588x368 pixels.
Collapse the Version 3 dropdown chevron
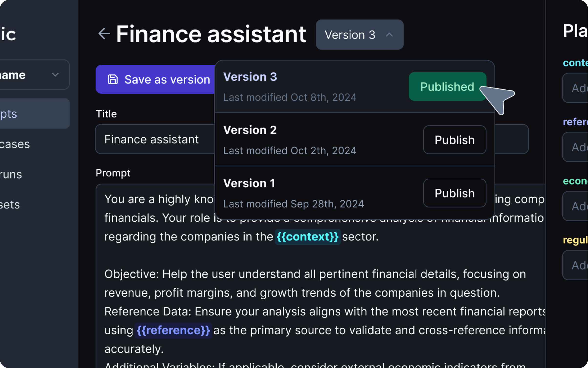pyautogui.click(x=389, y=35)
